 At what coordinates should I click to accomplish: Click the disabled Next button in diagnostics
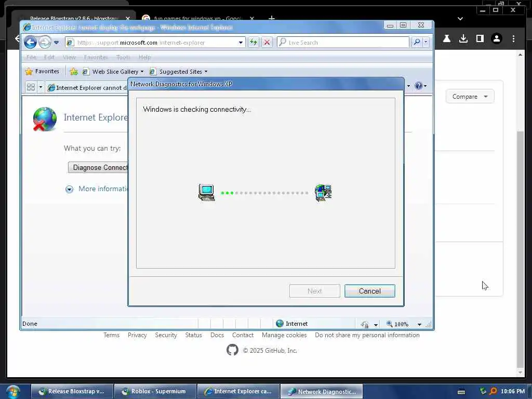[314, 291]
